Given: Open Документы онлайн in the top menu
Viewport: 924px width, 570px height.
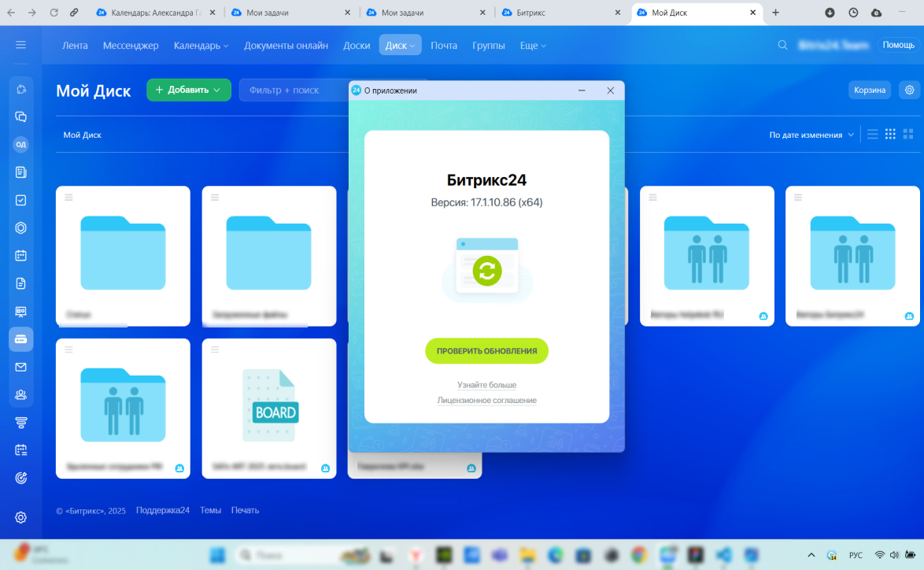Looking at the screenshot, I should [286, 46].
